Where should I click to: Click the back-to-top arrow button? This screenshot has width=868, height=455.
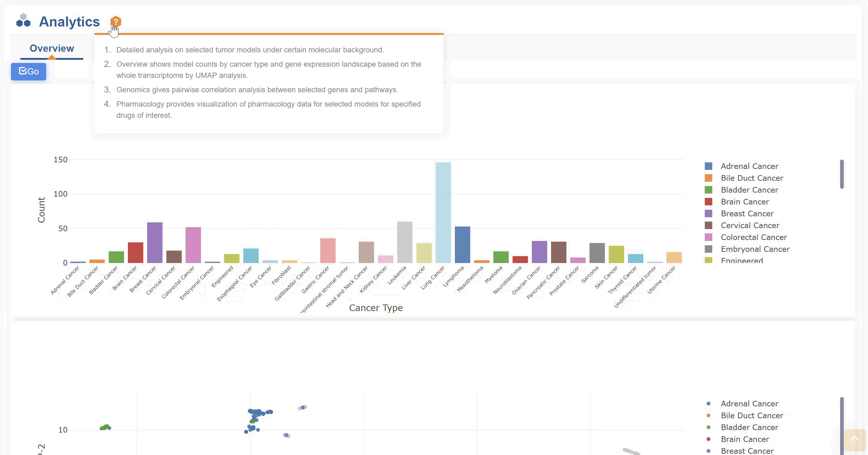pyautogui.click(x=854, y=439)
